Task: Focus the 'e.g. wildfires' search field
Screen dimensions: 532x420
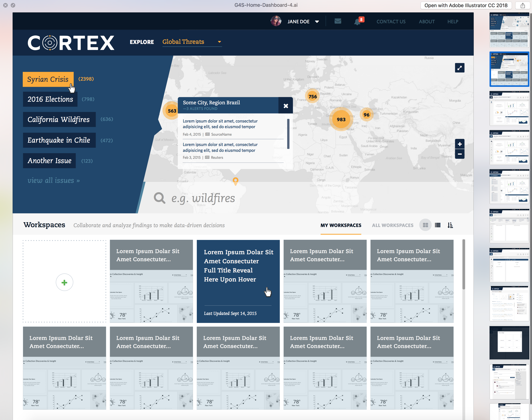Action: [x=203, y=198]
